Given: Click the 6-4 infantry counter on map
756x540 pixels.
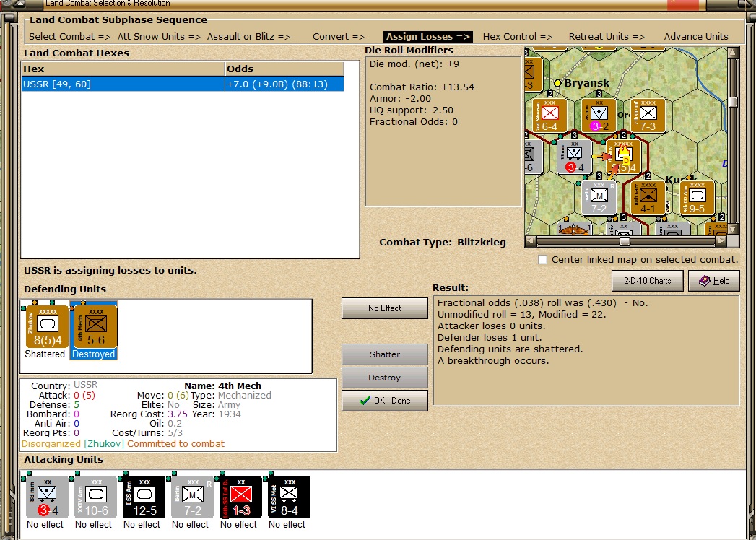Looking at the screenshot, I should tap(549, 116).
